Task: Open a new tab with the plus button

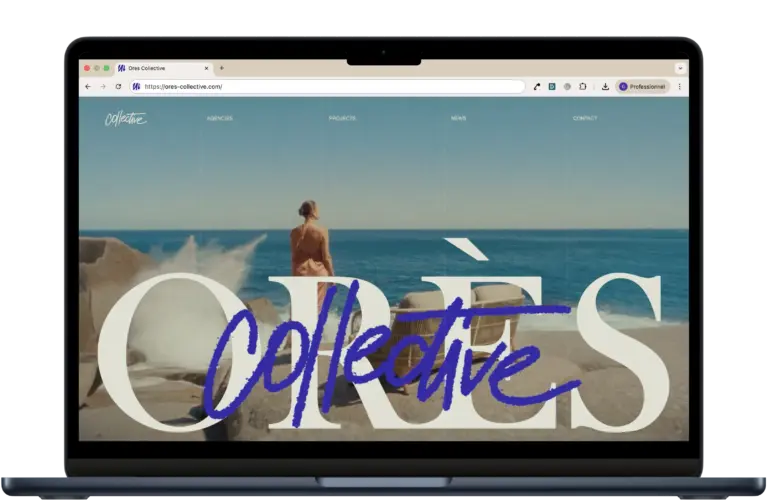Action: tap(222, 68)
